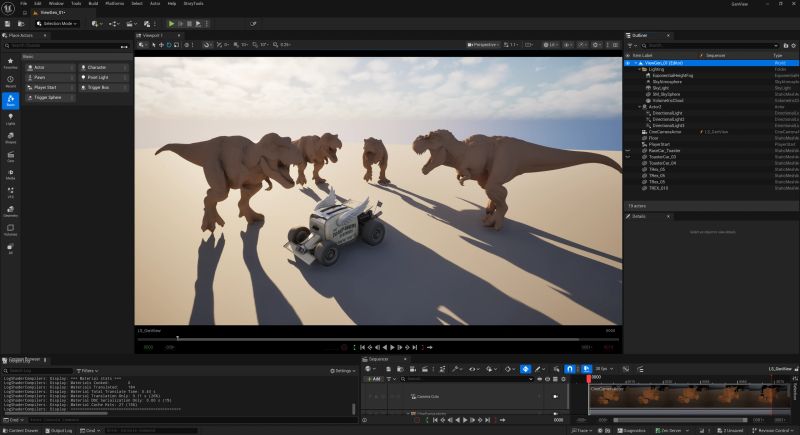
Task: Click the Content Drawer button in status bar
Action: click(21, 431)
